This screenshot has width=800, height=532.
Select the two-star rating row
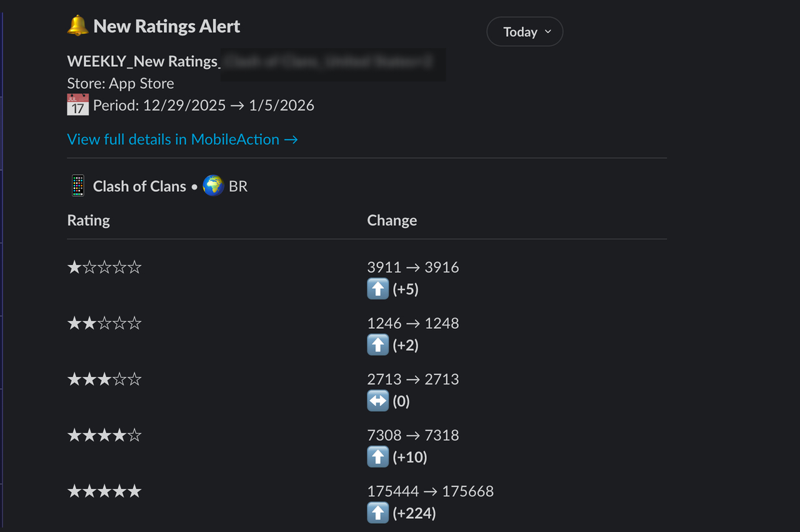click(104, 323)
